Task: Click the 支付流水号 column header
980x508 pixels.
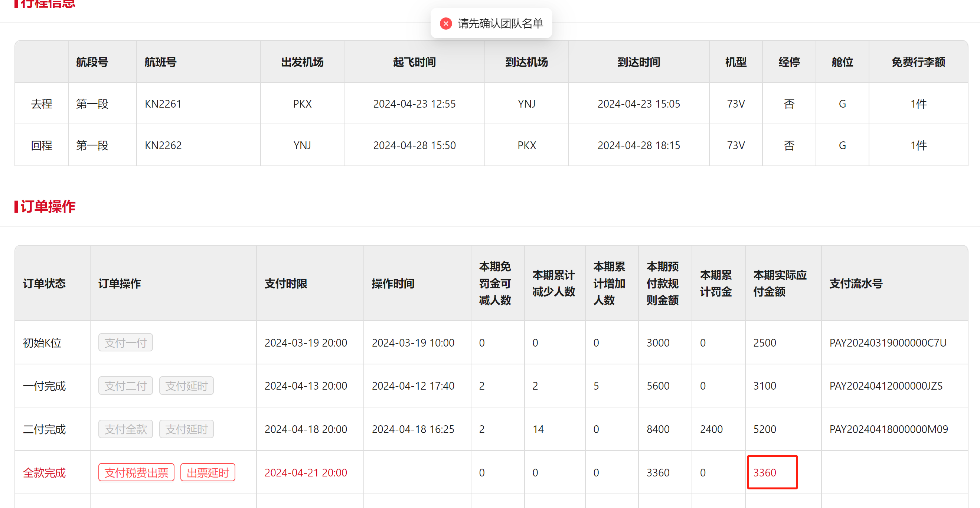Action: [x=856, y=283]
